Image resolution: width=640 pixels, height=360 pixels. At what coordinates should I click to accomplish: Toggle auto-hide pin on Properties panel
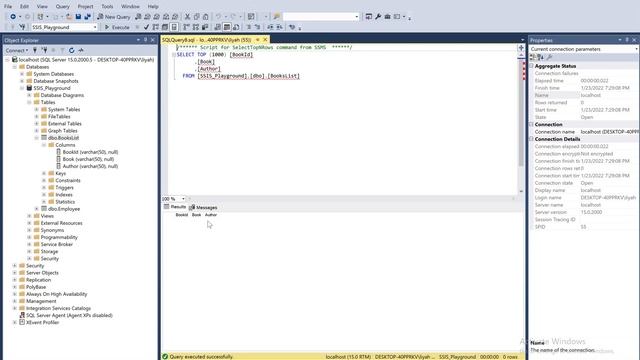[627, 40]
